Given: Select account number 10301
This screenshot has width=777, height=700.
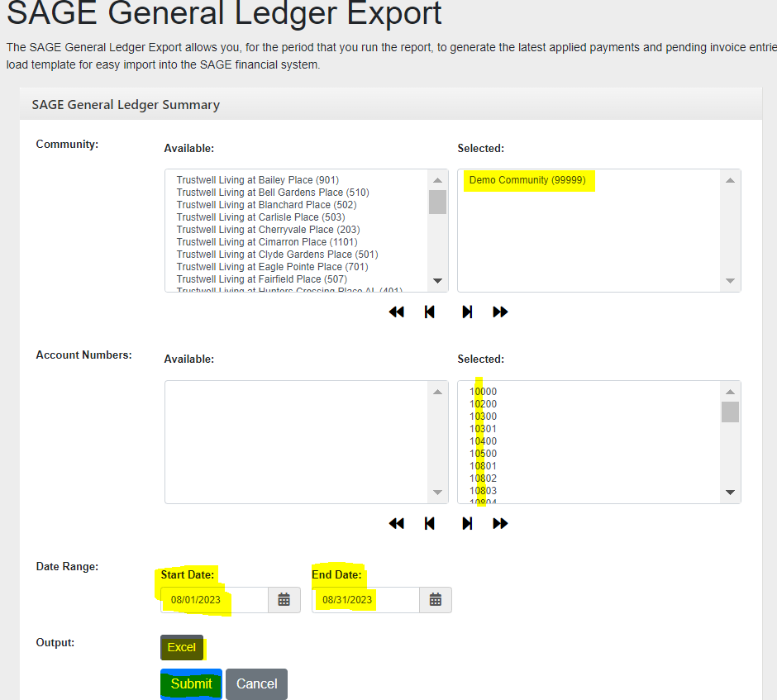Looking at the screenshot, I should pyautogui.click(x=484, y=429).
